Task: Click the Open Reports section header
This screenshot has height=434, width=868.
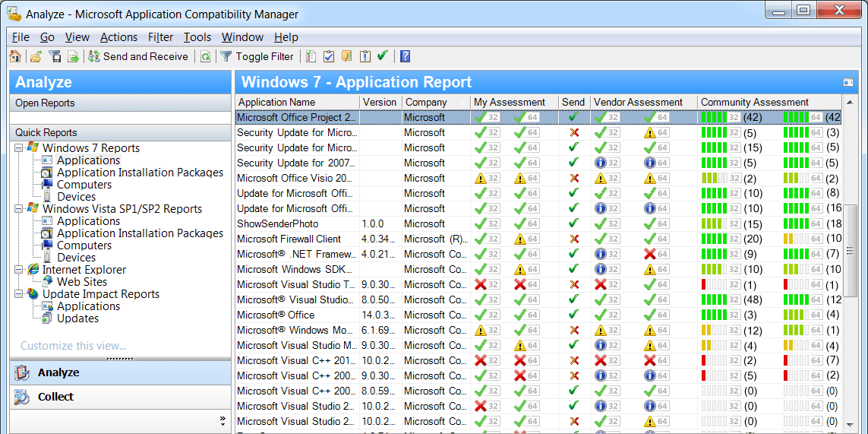Action: click(120, 103)
